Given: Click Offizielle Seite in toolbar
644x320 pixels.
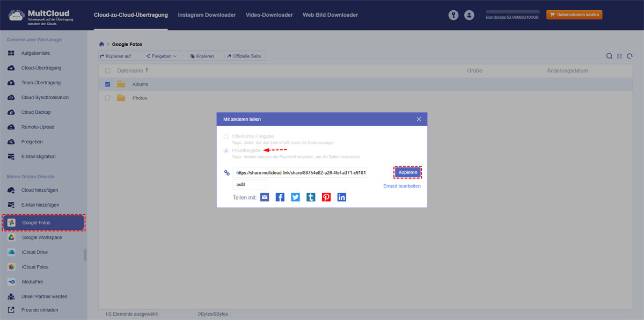Looking at the screenshot, I should pos(244,56).
